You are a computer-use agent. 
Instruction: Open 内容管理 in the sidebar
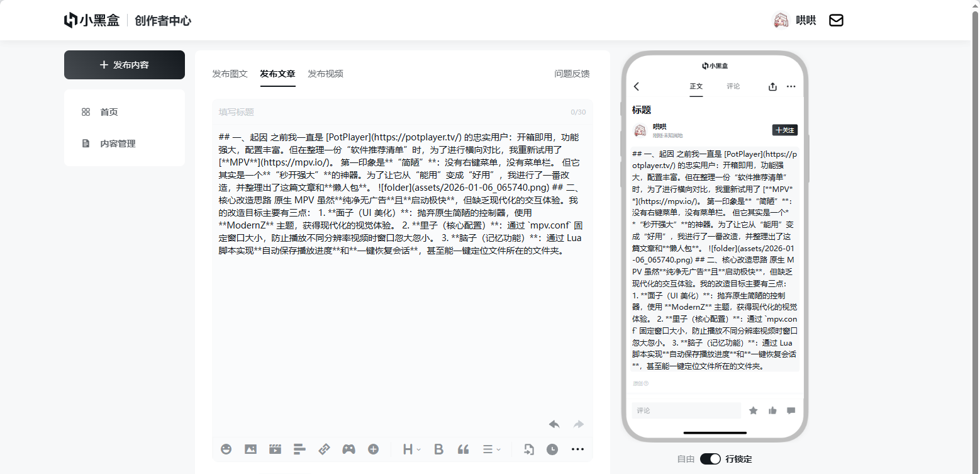[x=118, y=144]
